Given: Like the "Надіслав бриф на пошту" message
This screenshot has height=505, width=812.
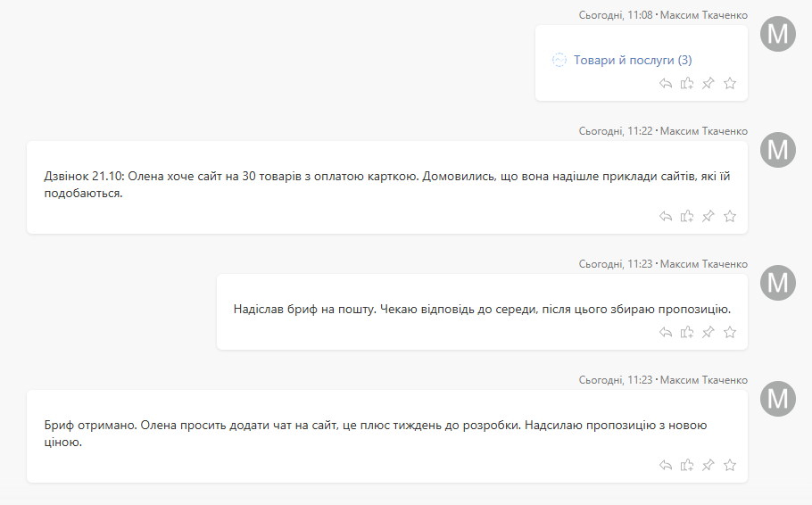Looking at the screenshot, I should click(687, 333).
